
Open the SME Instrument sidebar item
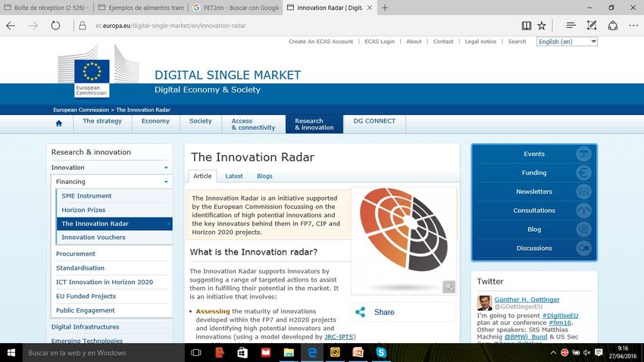point(86,196)
